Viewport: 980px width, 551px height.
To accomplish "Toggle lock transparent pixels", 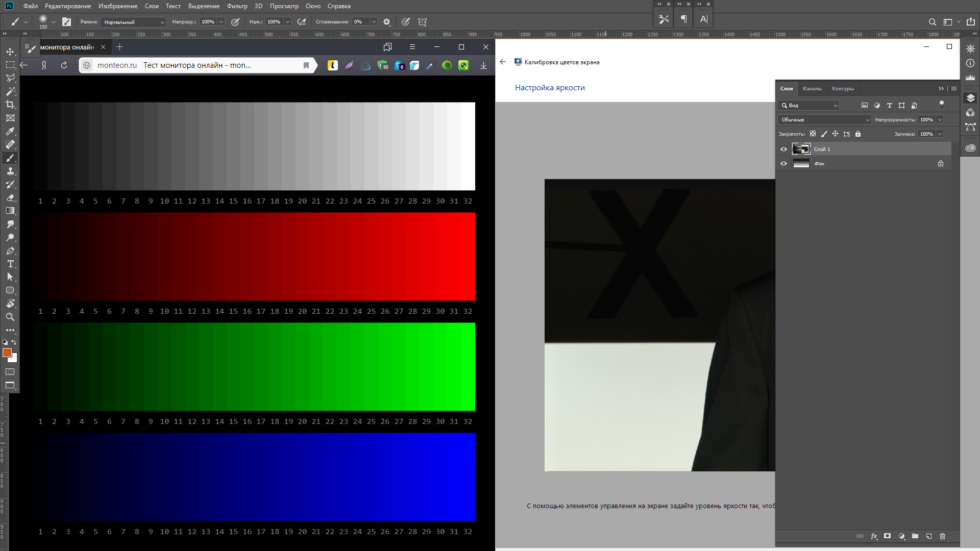I will coord(813,134).
